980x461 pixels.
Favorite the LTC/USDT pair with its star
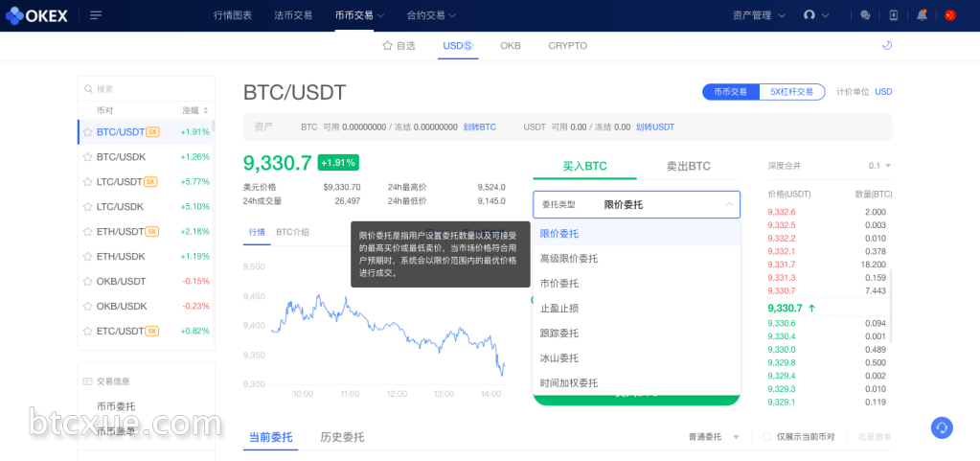[88, 181]
